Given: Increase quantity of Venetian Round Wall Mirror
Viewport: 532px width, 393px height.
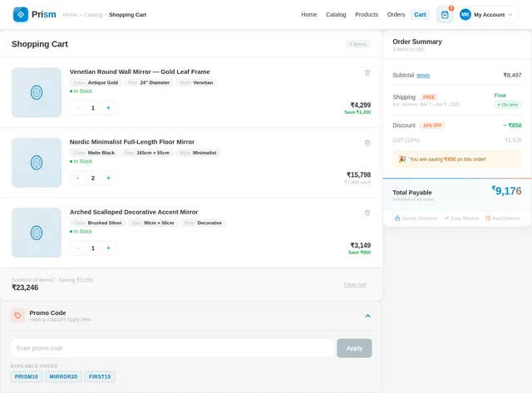Looking at the screenshot, I should click(108, 107).
